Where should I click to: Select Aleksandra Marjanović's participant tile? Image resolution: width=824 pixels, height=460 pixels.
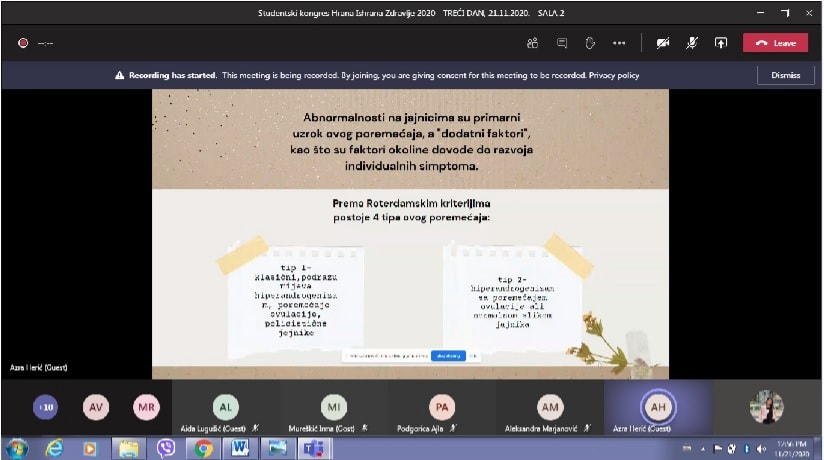pos(550,407)
